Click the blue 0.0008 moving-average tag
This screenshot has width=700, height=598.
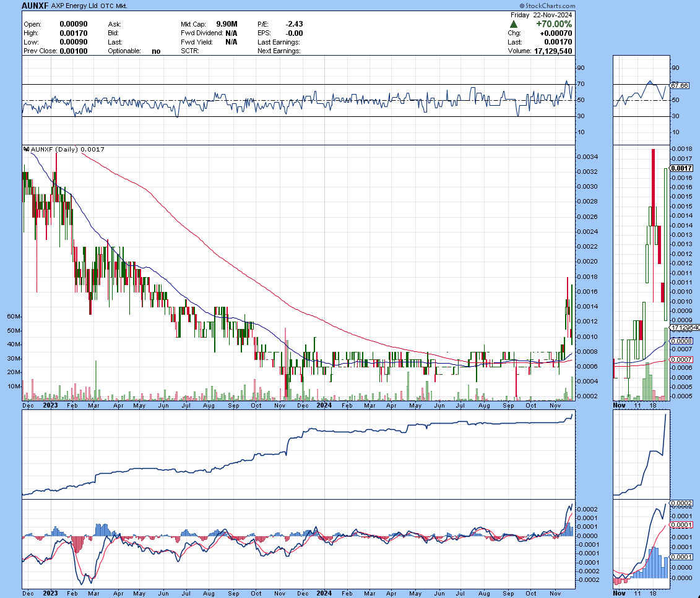681,341
